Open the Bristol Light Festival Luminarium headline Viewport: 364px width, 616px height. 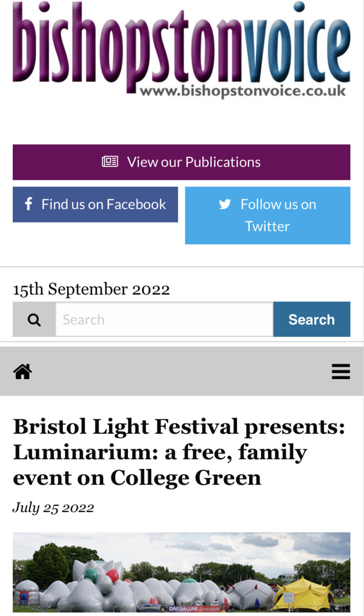point(179,452)
